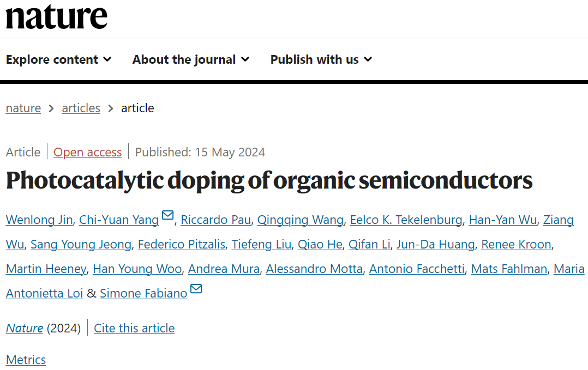Screen dimensions: 588x370
Task: Select author Antonio Facchetti
Action: pos(417,269)
